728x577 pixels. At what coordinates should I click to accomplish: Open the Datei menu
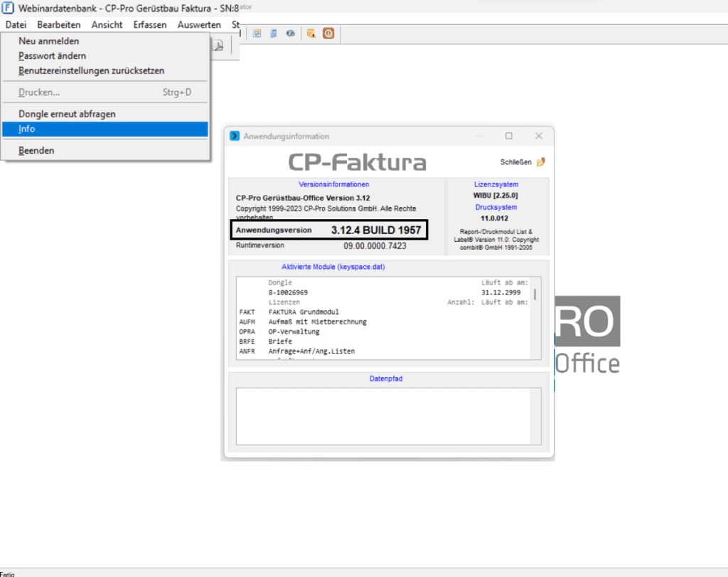click(x=16, y=25)
